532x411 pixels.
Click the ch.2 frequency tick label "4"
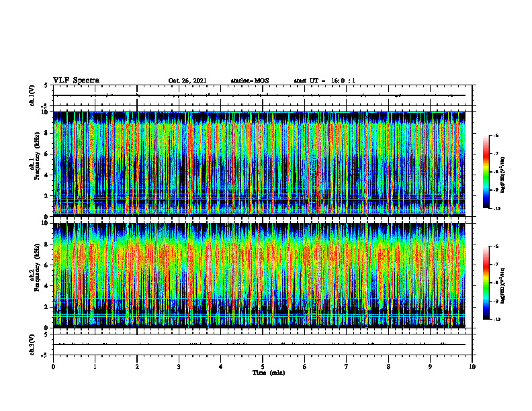(46, 286)
